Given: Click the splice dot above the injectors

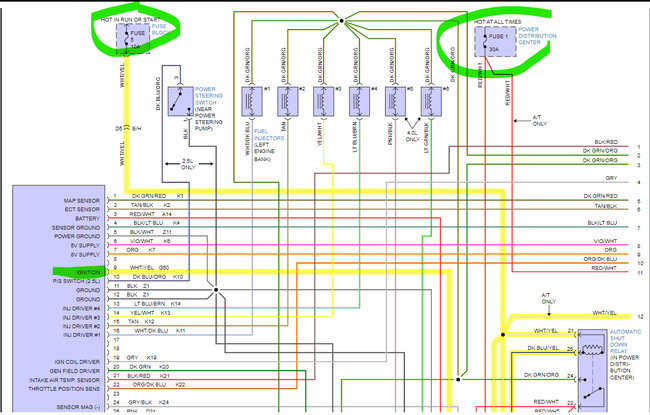Looking at the screenshot, I should tap(342, 20).
